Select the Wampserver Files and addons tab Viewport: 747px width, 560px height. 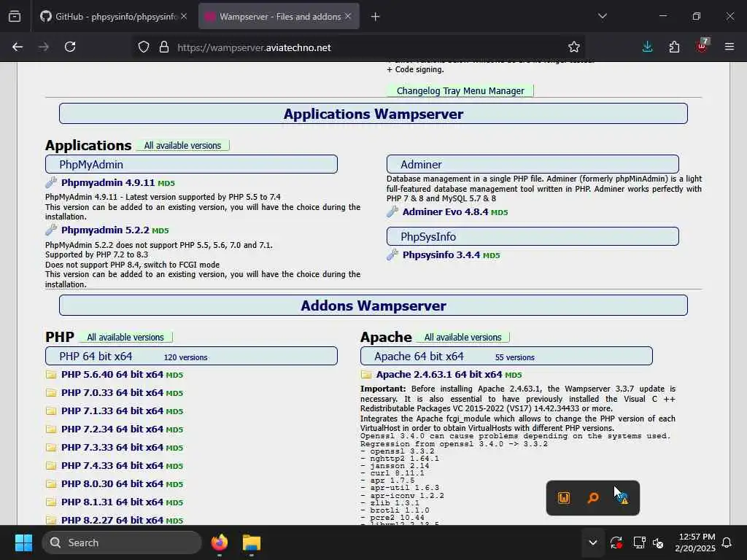click(x=279, y=17)
